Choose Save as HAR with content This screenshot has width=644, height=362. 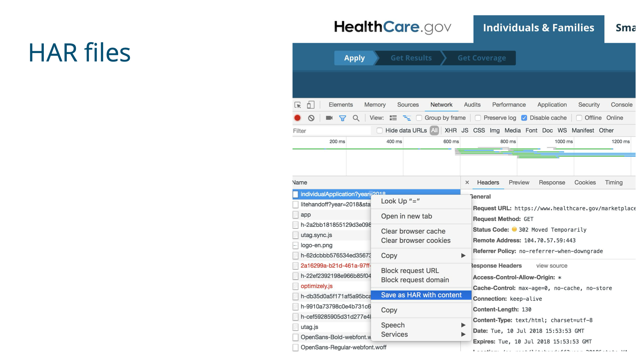click(x=421, y=295)
